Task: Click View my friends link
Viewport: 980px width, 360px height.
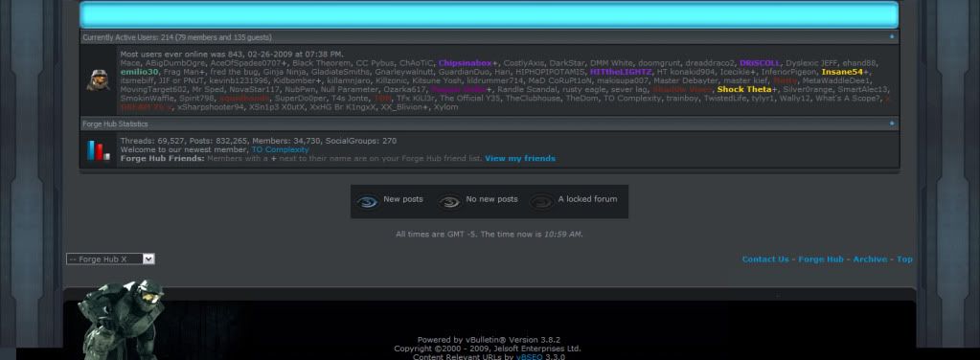Action: (x=520, y=159)
